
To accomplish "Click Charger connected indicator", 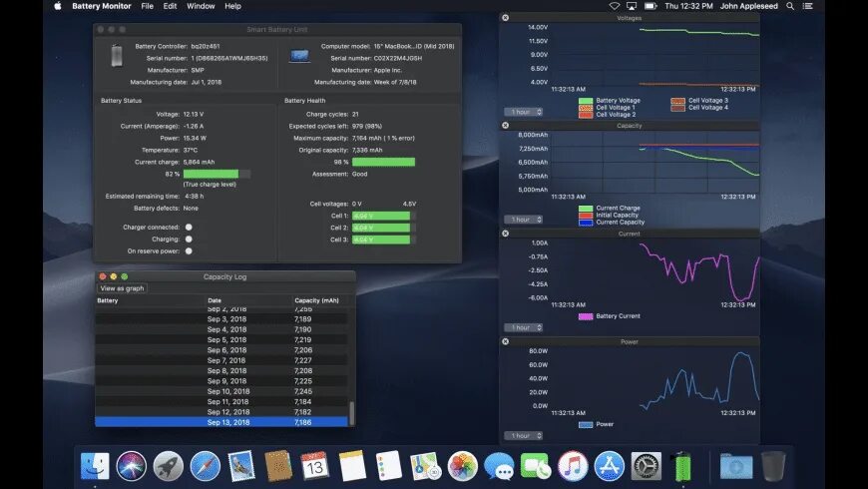I will coord(189,228).
